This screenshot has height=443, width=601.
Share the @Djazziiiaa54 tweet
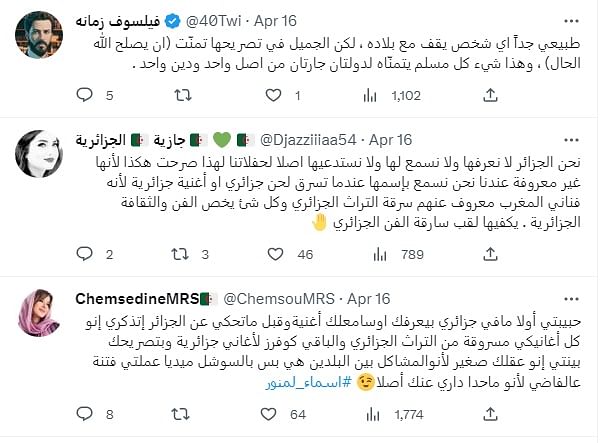click(x=490, y=254)
